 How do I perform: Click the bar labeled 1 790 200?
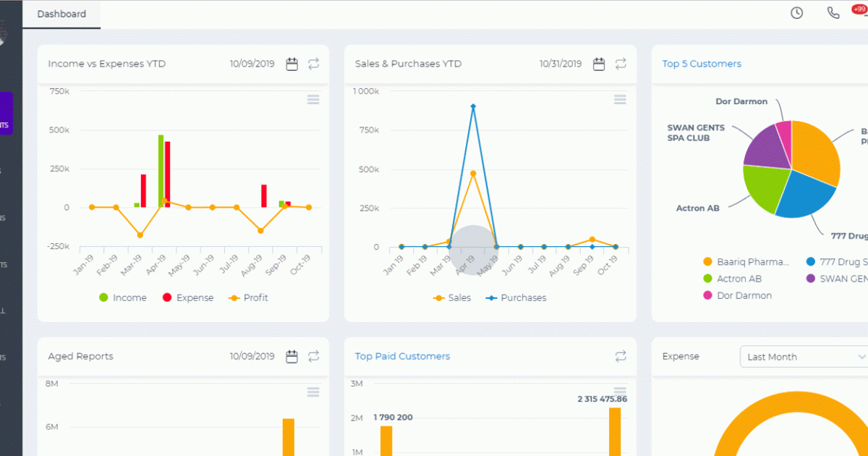click(x=386, y=441)
